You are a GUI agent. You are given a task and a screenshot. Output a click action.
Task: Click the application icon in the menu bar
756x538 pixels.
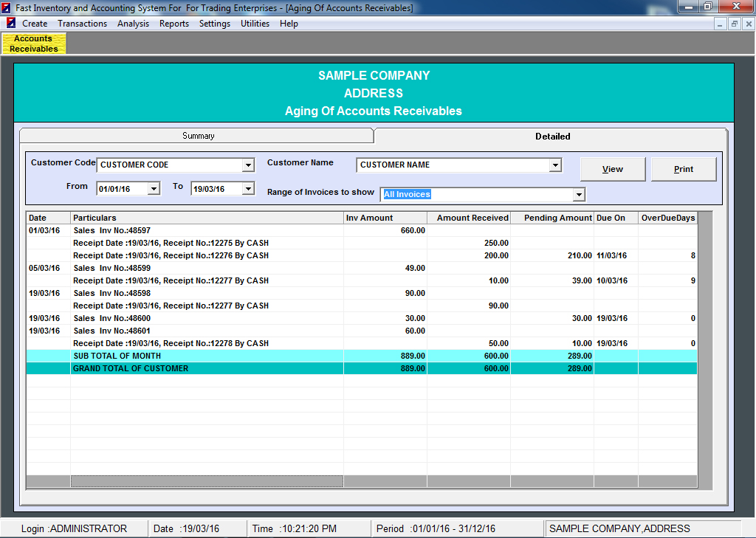pyautogui.click(x=11, y=24)
